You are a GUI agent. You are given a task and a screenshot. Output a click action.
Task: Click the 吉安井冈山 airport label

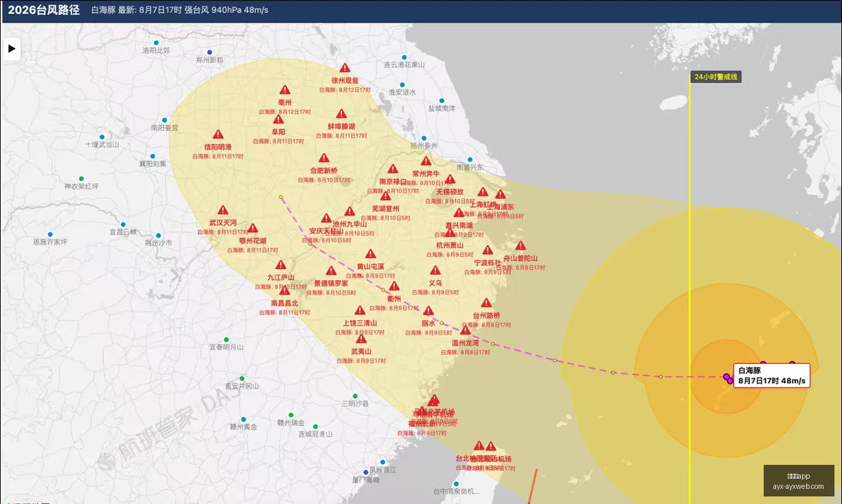(x=242, y=386)
